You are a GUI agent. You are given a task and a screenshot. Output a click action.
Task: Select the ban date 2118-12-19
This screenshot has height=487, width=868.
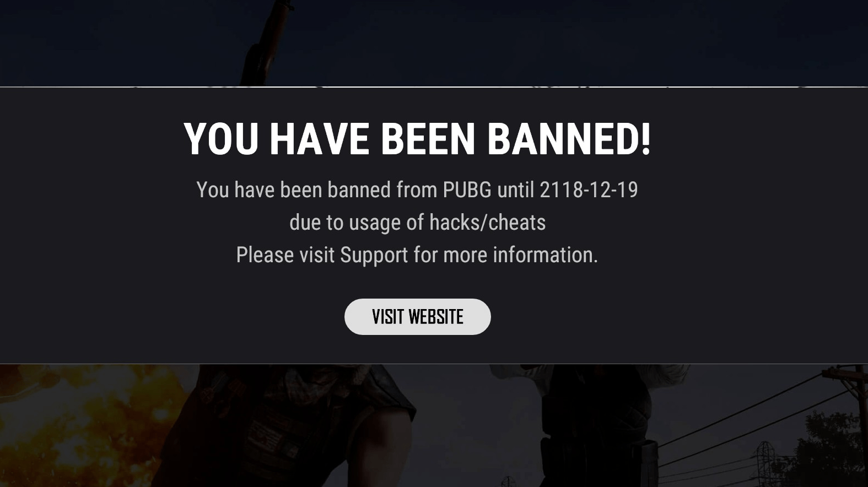(x=589, y=190)
